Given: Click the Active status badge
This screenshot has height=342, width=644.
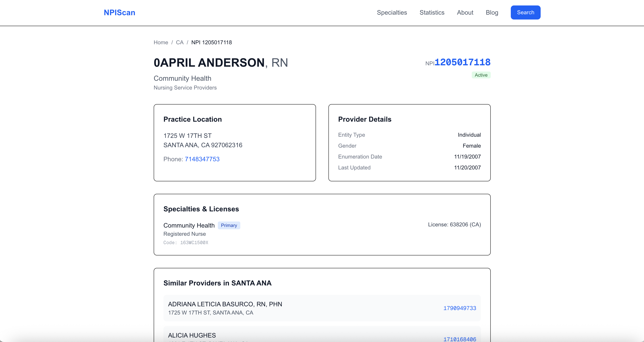Looking at the screenshot, I should (481, 75).
